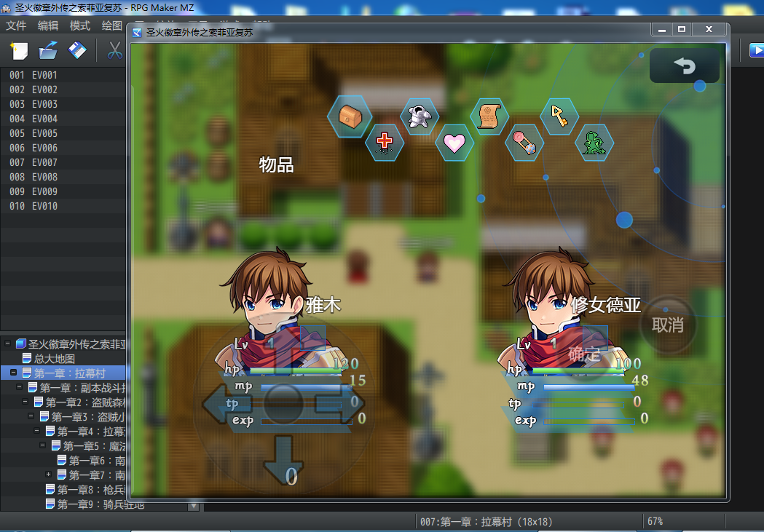The image size is (764, 532).
Task: Select the 第一章8 map in the tree
Action: [85, 490]
